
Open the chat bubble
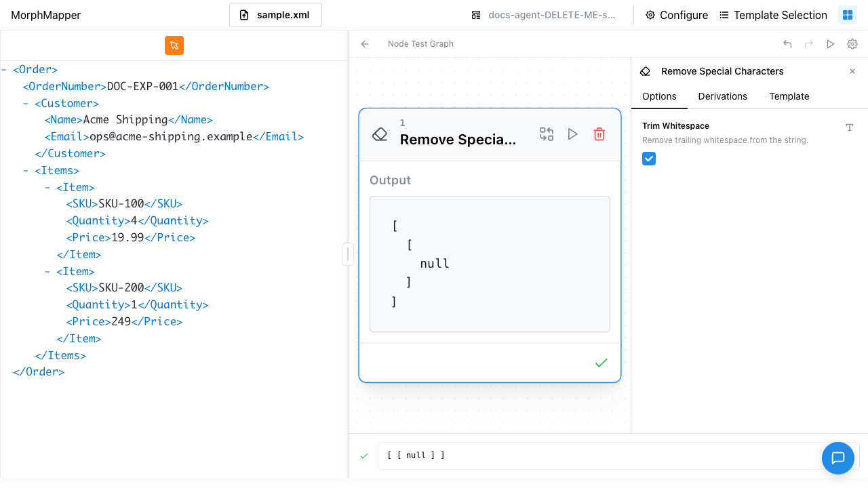[838, 458]
